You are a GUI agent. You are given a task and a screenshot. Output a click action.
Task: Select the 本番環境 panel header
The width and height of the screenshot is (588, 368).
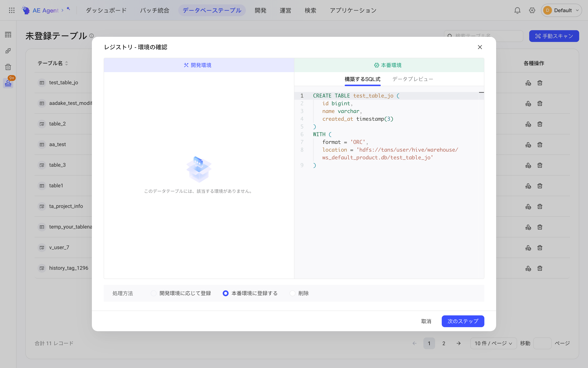(x=389, y=65)
